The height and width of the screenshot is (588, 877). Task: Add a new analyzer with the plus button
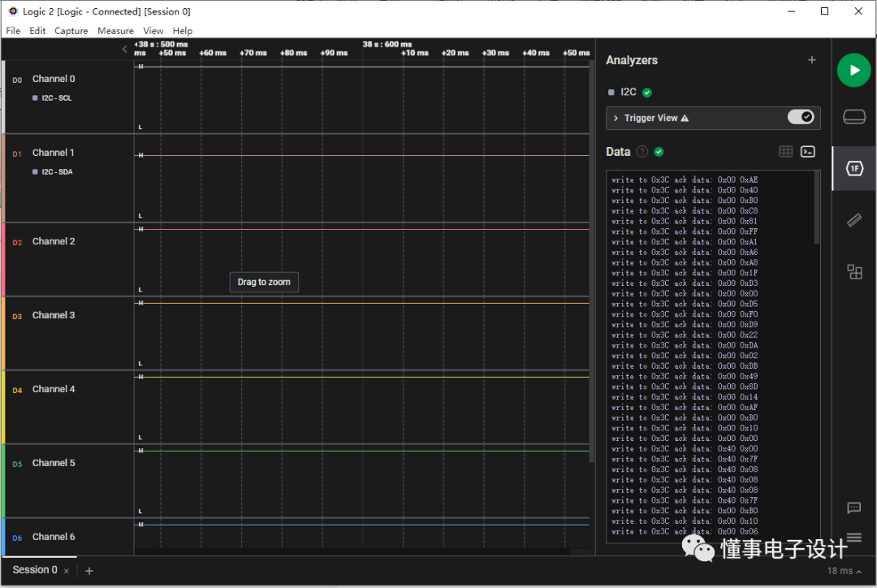pos(811,59)
